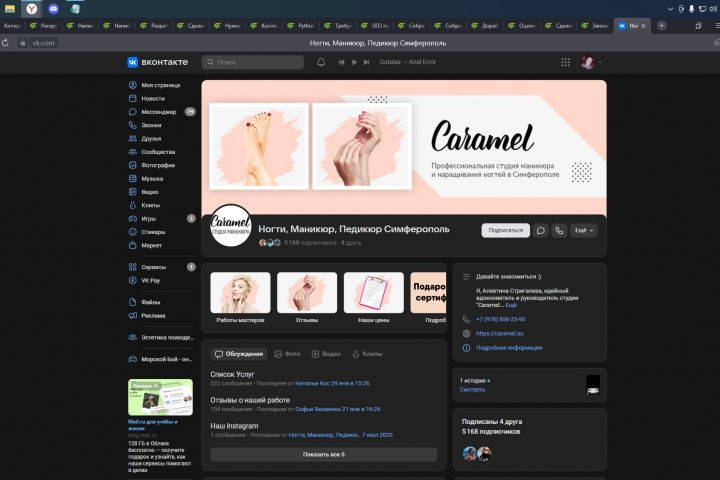Open Реклама section

pyautogui.click(x=153, y=315)
